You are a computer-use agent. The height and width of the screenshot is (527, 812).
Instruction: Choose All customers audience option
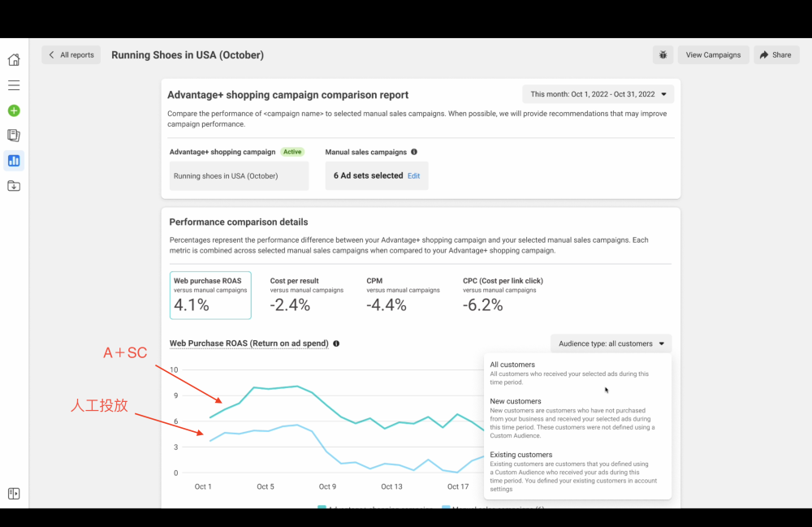[x=513, y=365]
